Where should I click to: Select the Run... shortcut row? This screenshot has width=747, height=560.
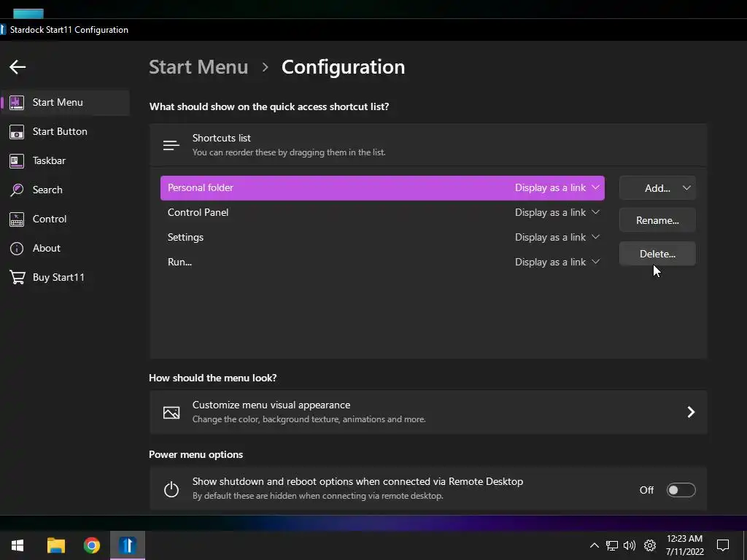click(x=382, y=262)
